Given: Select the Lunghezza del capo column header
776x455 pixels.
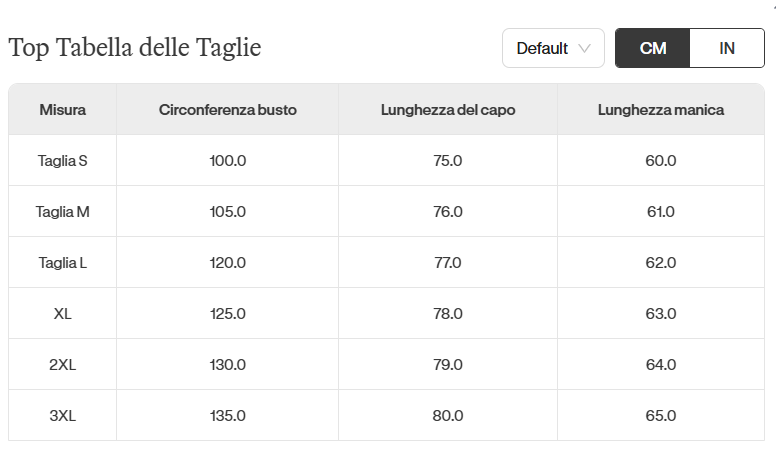Looking at the screenshot, I should (448, 109).
